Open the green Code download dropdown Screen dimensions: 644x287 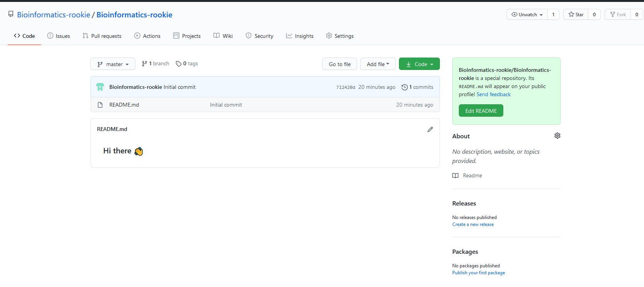(419, 64)
